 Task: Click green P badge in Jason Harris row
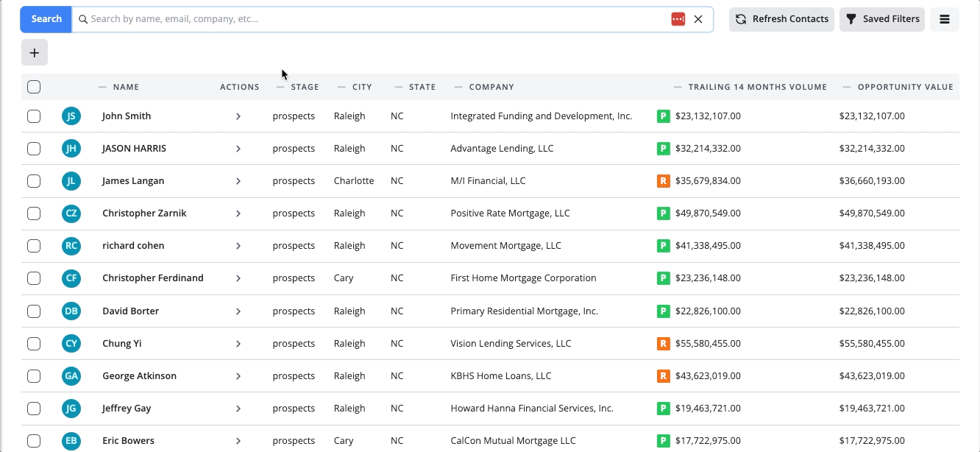click(664, 148)
